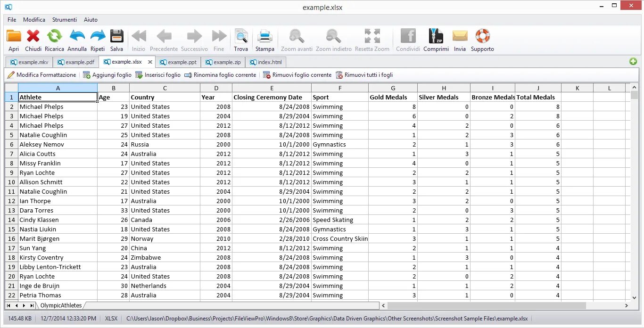Open the Trova search tool
This screenshot has height=328, width=644.
(x=241, y=36)
